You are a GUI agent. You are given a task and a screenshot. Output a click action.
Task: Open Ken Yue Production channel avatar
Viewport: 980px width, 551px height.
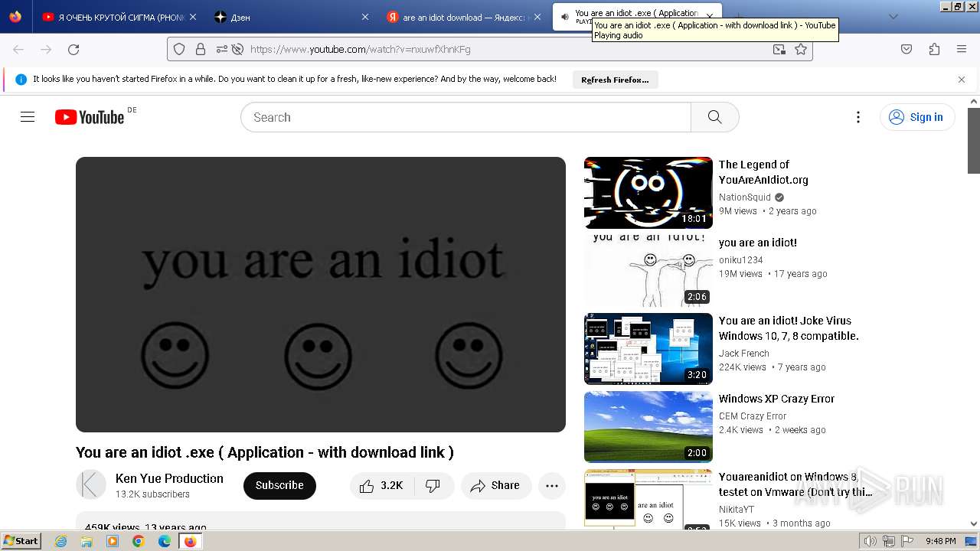pos(91,485)
